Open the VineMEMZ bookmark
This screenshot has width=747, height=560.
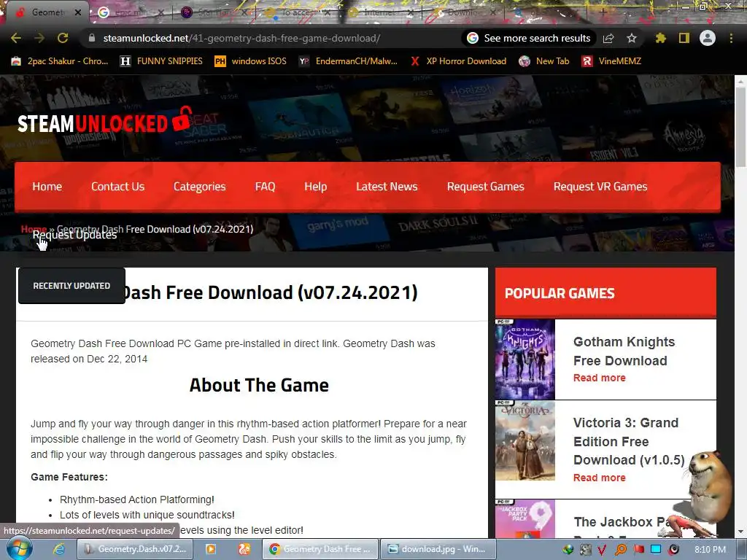[612, 61]
